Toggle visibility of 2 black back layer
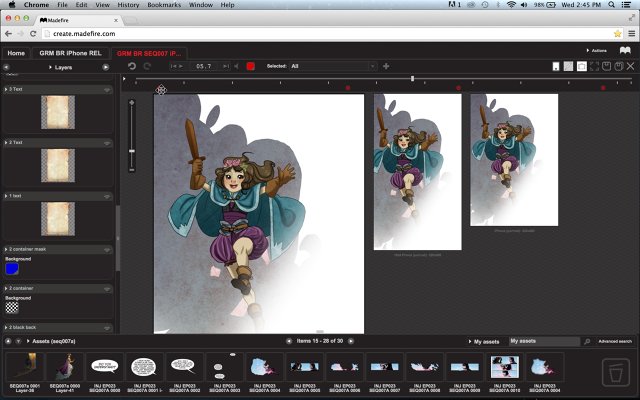This screenshot has width=640, height=400. point(107,328)
